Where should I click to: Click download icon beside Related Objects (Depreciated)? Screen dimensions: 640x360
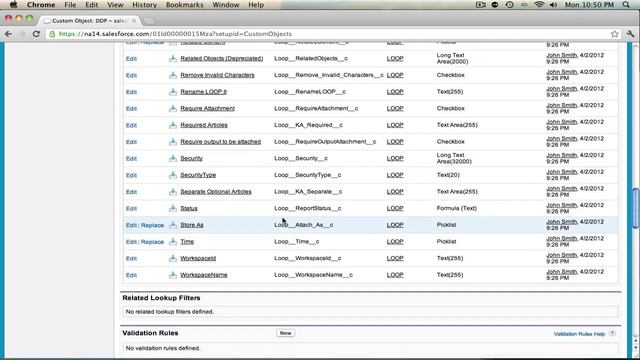pos(173,58)
